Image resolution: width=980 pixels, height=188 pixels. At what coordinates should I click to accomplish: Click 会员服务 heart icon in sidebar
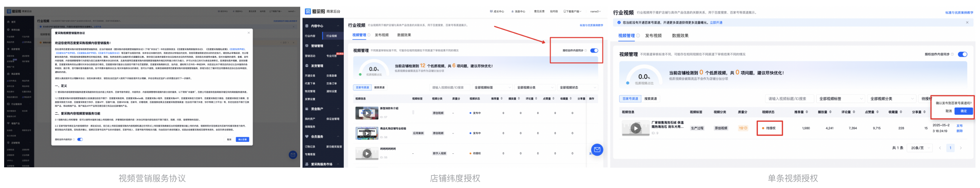click(x=307, y=136)
